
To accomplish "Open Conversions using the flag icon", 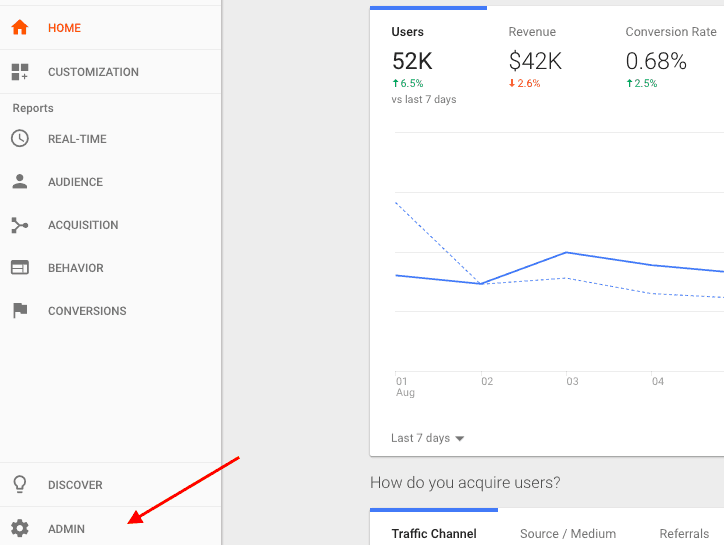I will [x=20, y=311].
